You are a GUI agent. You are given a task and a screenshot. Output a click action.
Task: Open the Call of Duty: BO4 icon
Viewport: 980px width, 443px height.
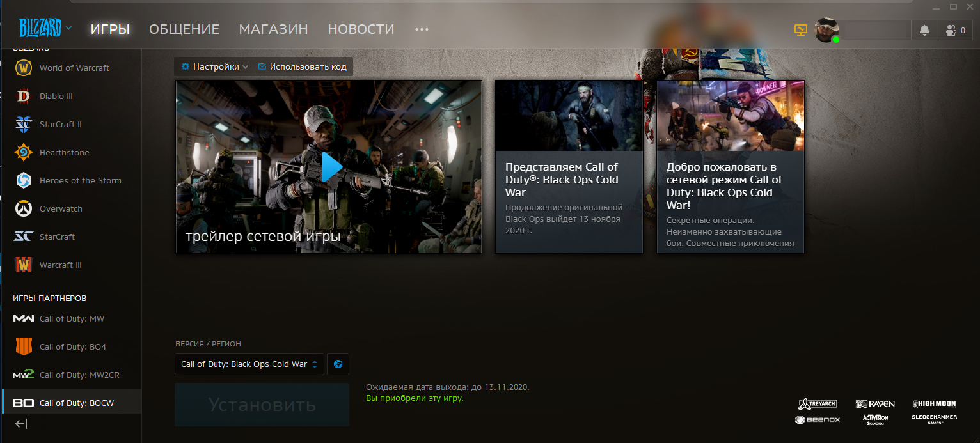pos(24,346)
